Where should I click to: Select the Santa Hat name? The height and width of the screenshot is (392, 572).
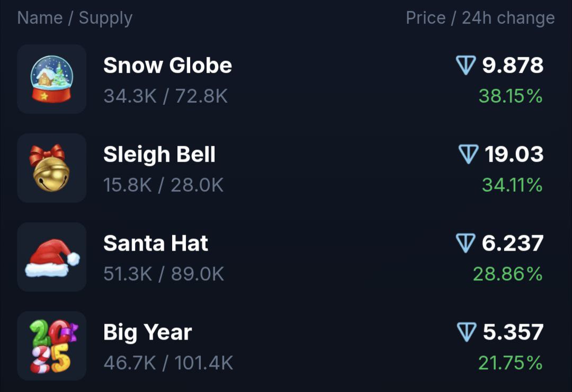click(x=156, y=243)
